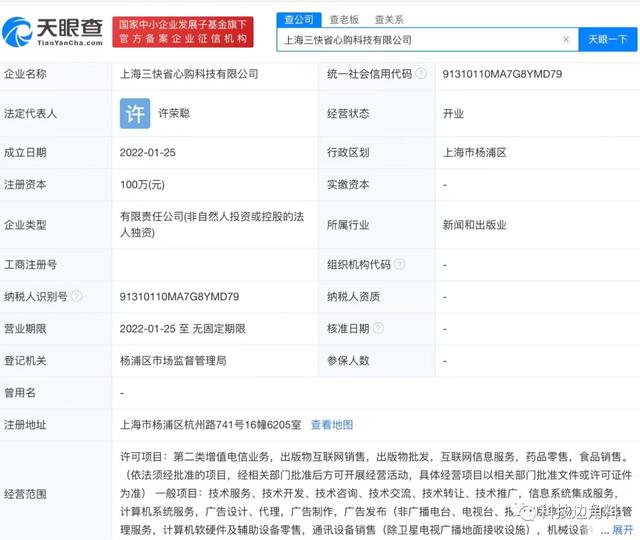Open the red 官方备案企业征信机构 banner
Viewport: 640px width, 540px height.
(x=183, y=32)
